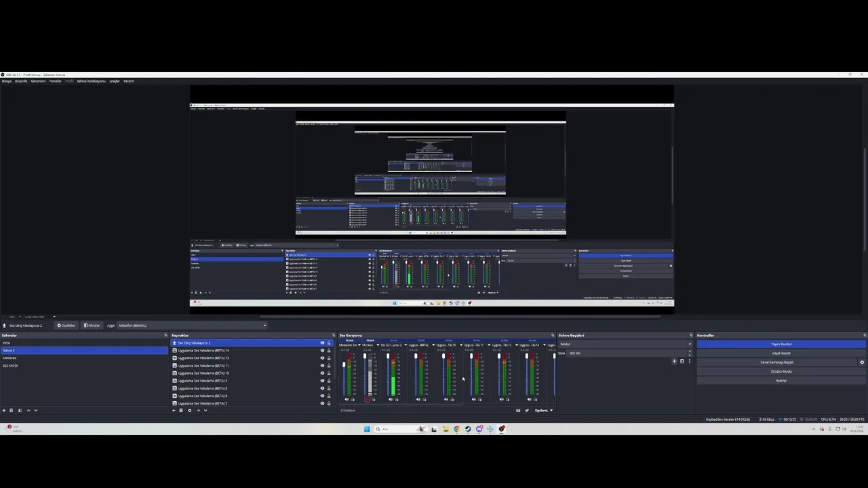Remove scene transition with the trash icon

[x=682, y=361]
